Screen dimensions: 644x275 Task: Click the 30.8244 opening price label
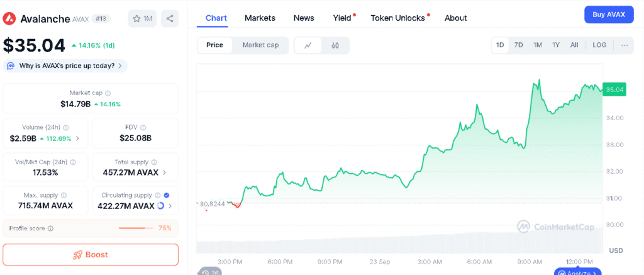(212, 203)
